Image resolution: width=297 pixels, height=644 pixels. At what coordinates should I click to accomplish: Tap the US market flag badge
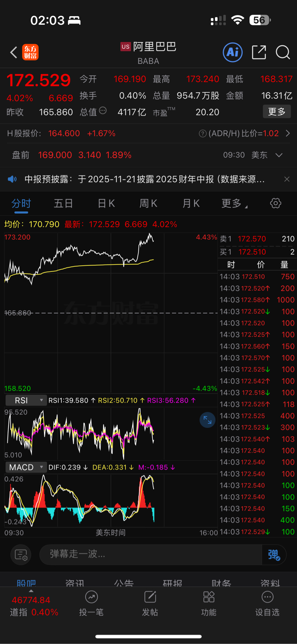point(126,47)
